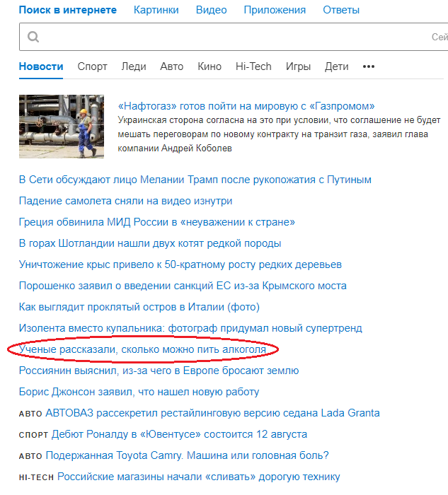Go to the Видео search section
This screenshot has width=448, height=495.
(x=212, y=10)
